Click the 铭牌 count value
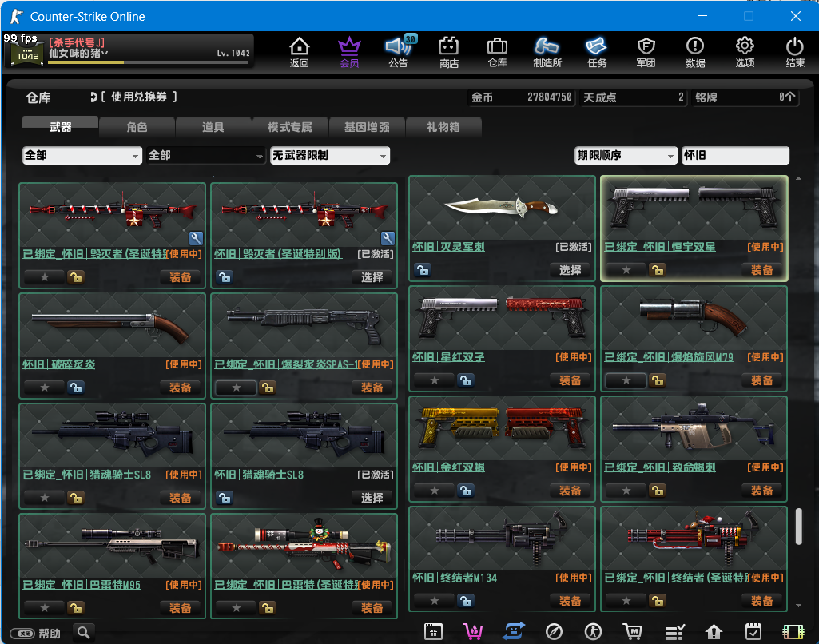Screen dimensions: 819x644 point(786,97)
